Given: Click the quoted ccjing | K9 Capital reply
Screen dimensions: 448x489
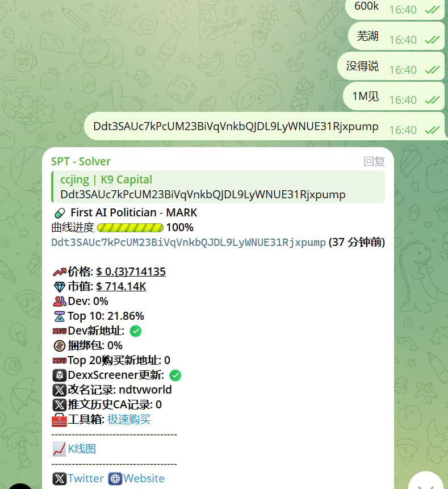Looking at the screenshot, I should click(x=218, y=187).
